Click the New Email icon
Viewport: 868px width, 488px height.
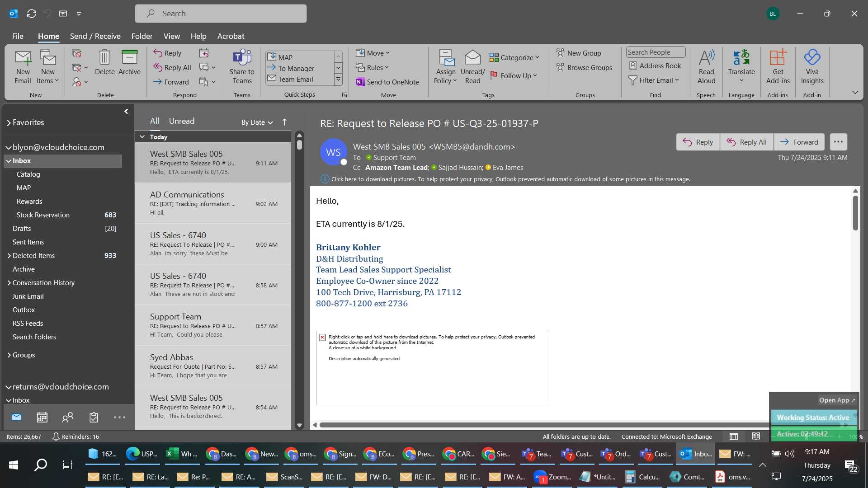tap(23, 67)
